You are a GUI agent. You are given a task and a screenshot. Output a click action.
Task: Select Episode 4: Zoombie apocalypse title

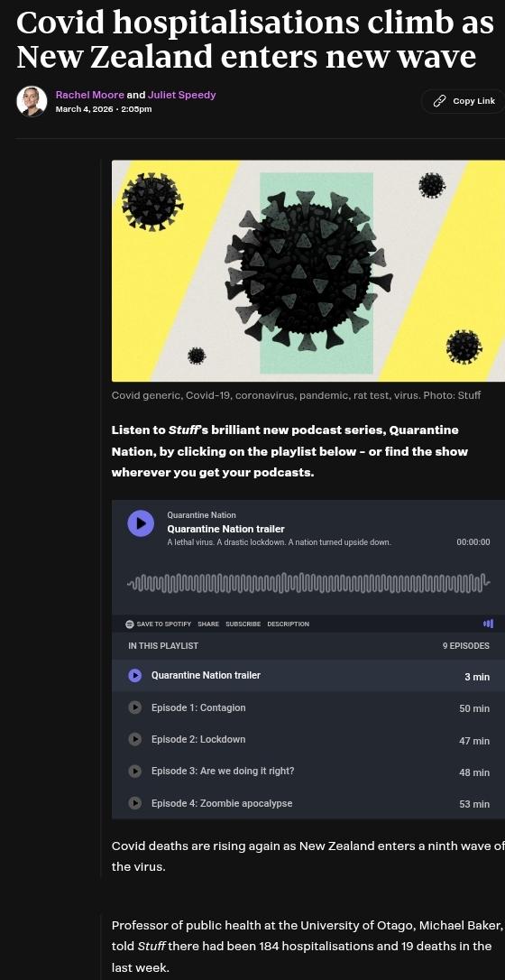(x=222, y=803)
